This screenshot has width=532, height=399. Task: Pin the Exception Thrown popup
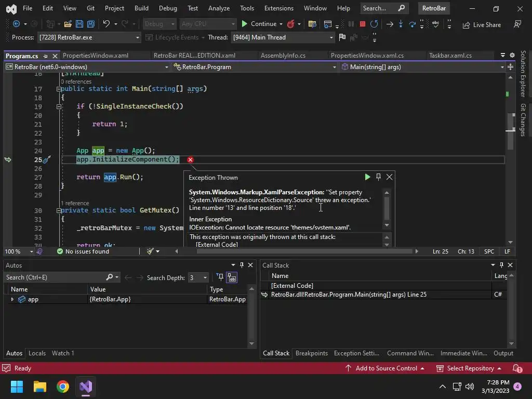(378, 177)
